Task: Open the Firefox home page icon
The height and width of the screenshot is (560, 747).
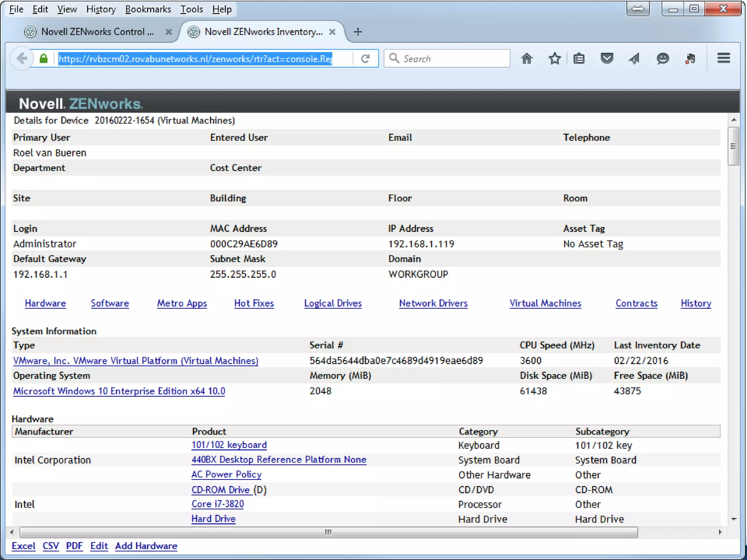Action: click(526, 58)
